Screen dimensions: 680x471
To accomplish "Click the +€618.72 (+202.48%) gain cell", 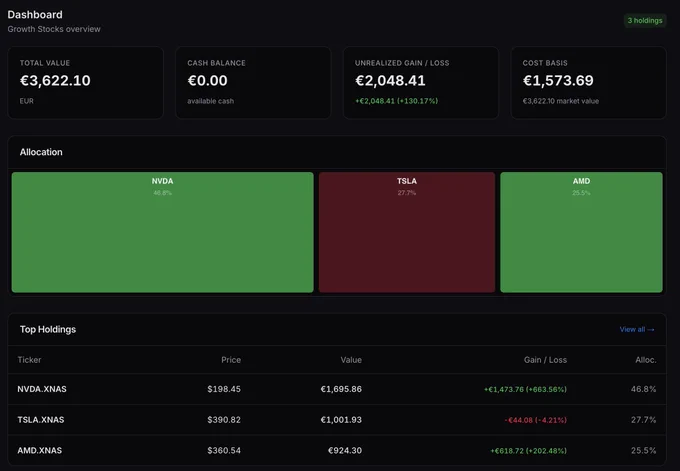I will pyautogui.click(x=528, y=451).
